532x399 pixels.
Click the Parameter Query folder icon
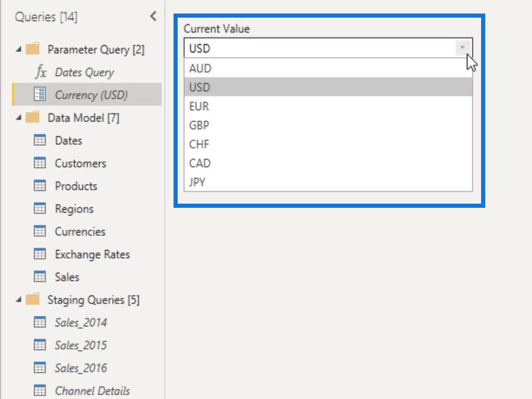(33, 49)
